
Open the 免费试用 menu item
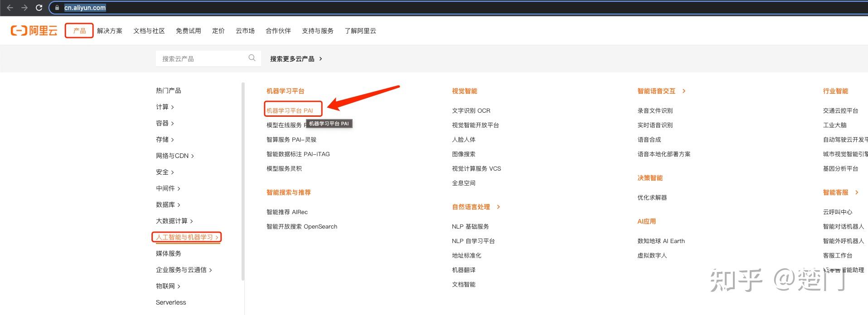coord(189,31)
